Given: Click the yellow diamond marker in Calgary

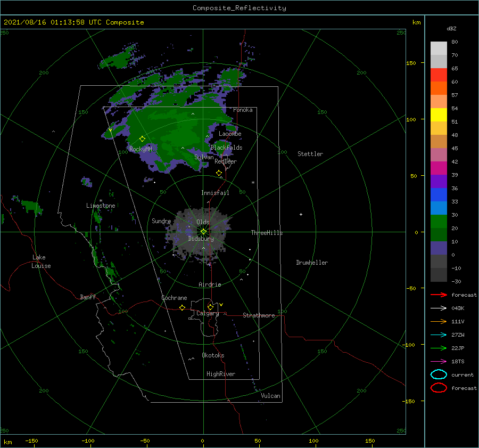Looking at the screenshot, I should click(210, 307).
